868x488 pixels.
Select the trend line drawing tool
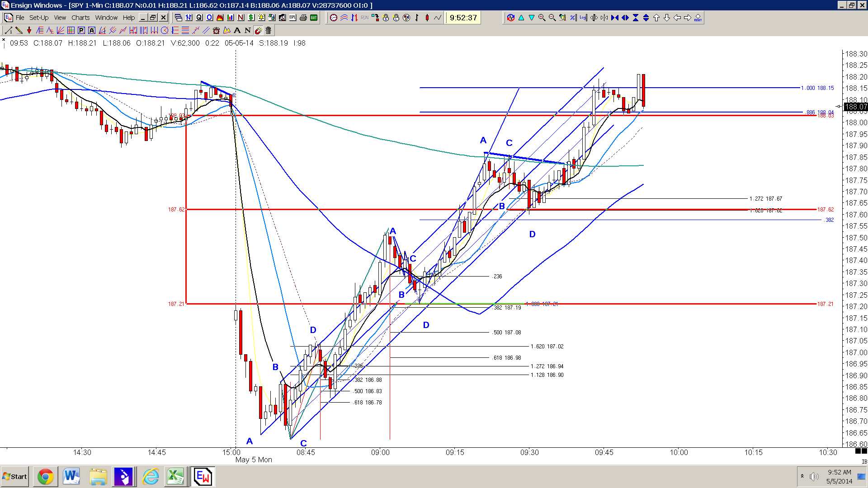pyautogui.click(x=9, y=30)
